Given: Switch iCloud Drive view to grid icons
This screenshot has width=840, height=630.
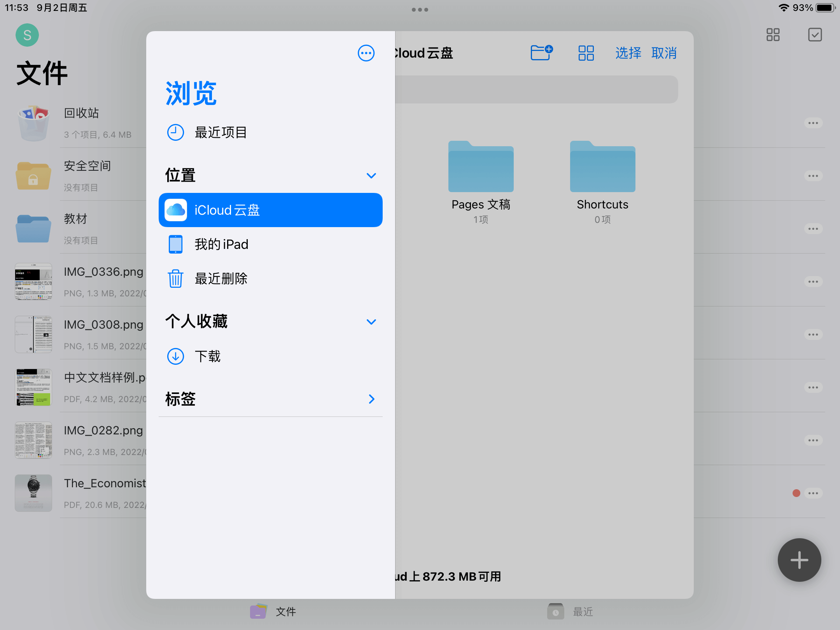Looking at the screenshot, I should coord(586,53).
